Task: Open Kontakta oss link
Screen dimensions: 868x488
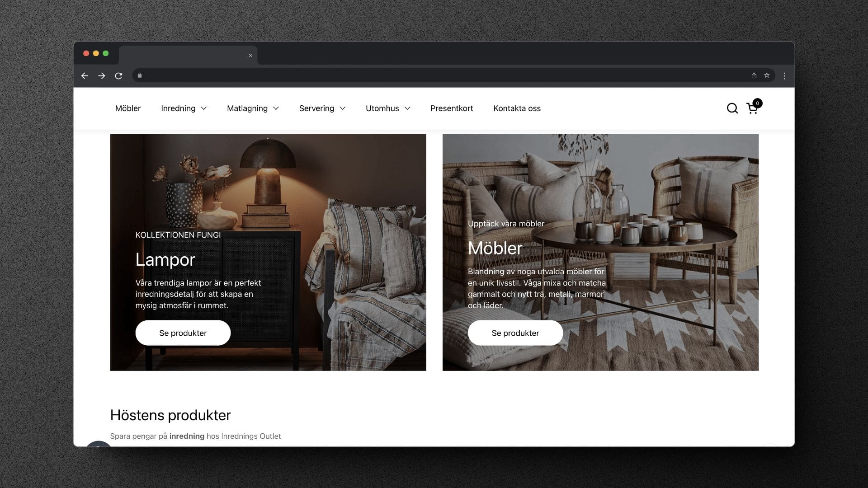Action: click(517, 108)
